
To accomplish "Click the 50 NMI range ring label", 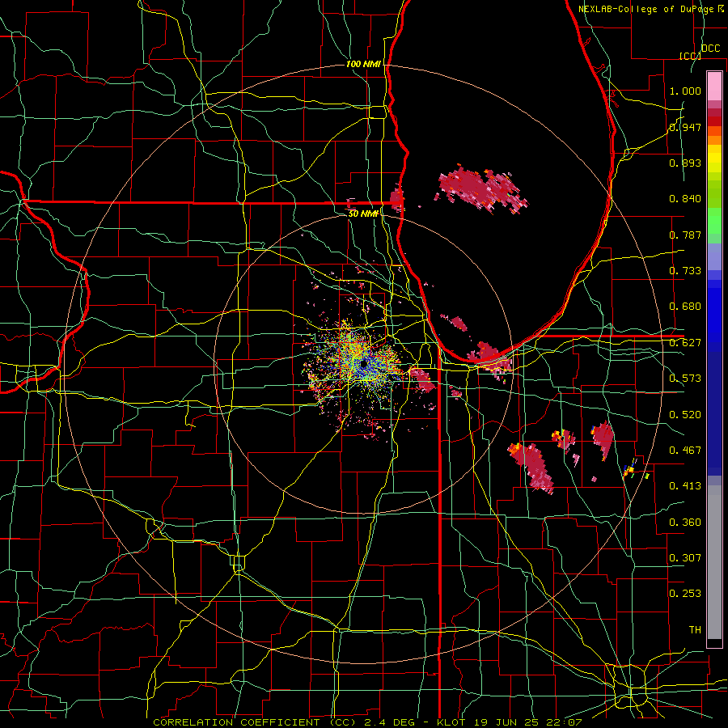I will click(363, 214).
